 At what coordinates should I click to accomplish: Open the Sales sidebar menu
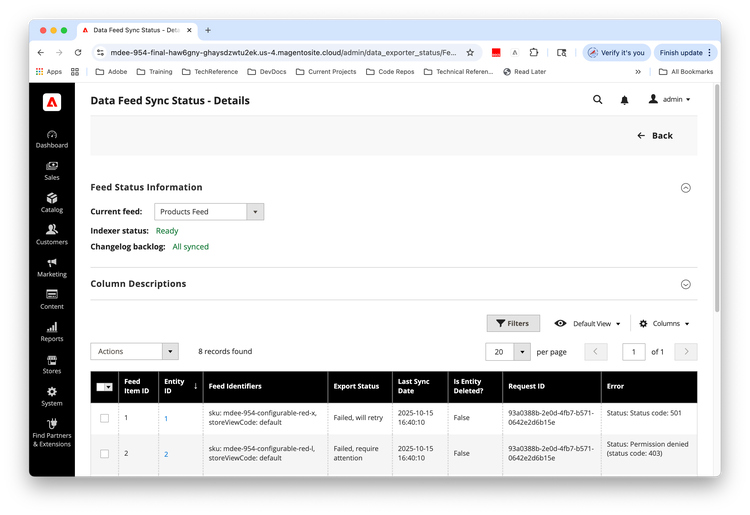(52, 171)
